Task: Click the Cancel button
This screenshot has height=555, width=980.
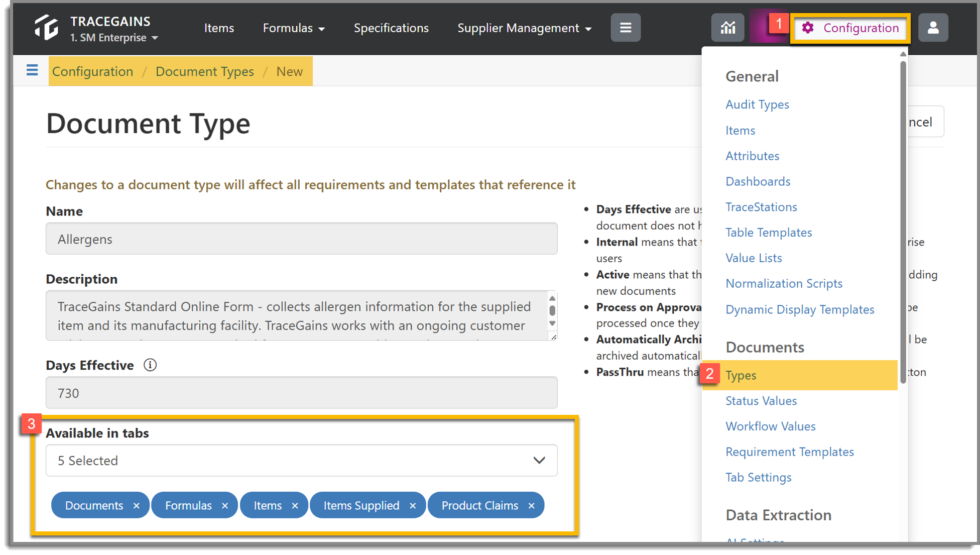Action: point(925,122)
